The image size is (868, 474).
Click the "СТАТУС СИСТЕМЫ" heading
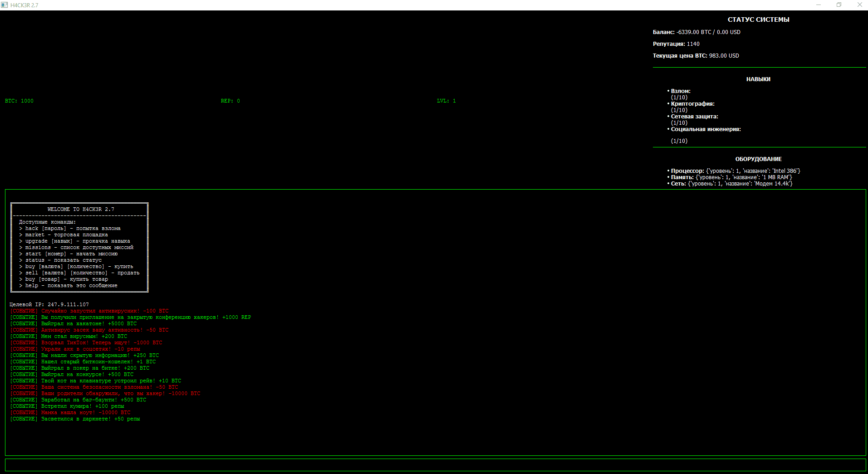click(x=758, y=20)
